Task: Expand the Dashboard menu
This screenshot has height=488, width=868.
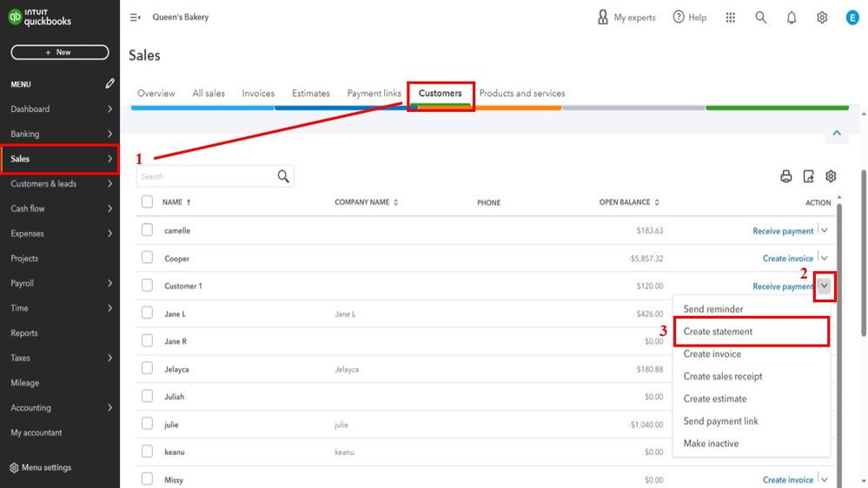Action: tap(109, 109)
